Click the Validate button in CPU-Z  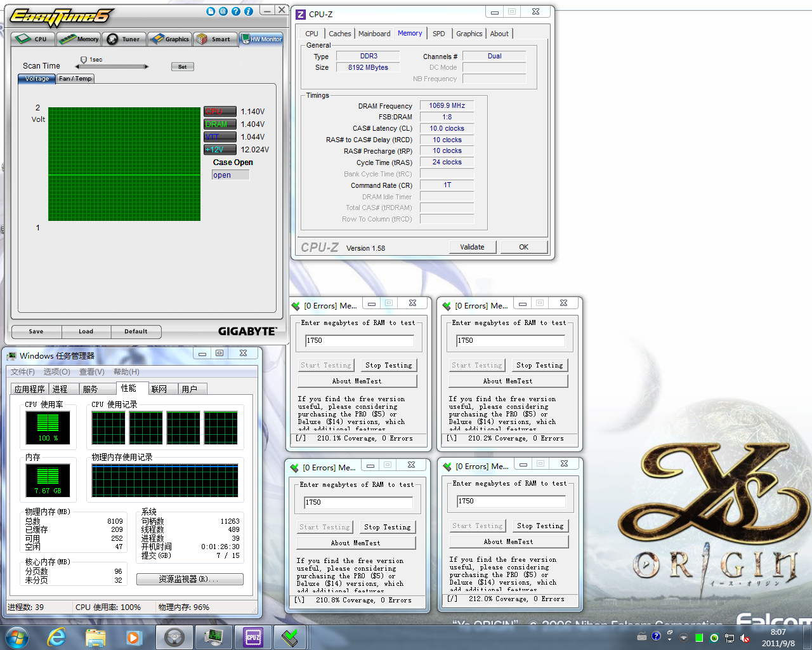472,247
